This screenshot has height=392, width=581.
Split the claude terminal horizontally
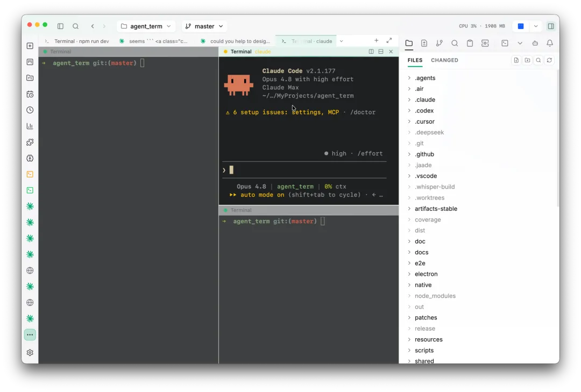coord(380,52)
